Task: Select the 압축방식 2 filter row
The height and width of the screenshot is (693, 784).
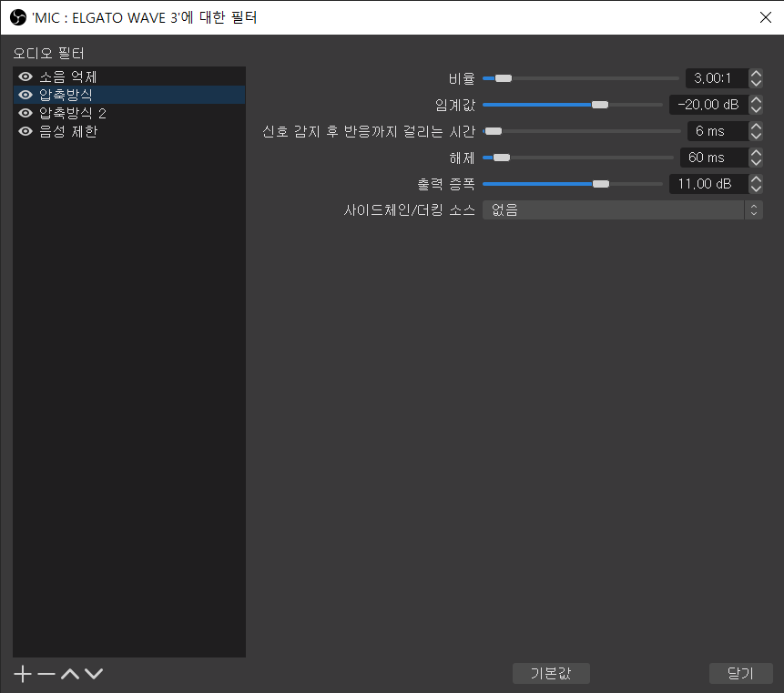Action: click(129, 113)
